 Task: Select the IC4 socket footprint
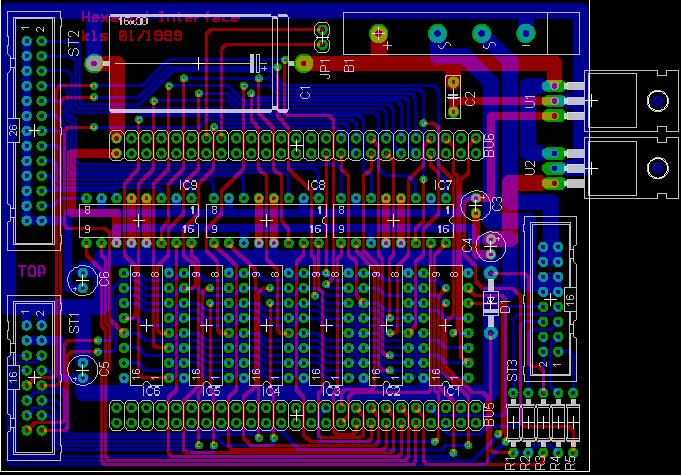click(x=266, y=325)
